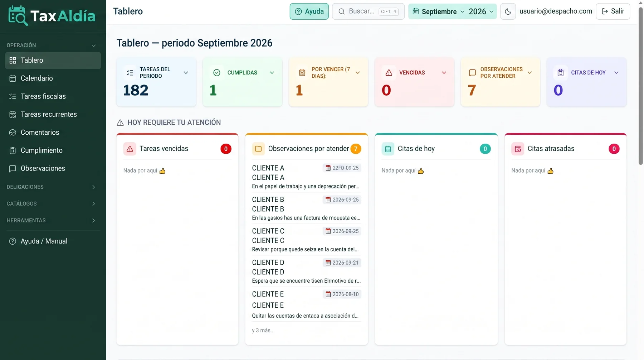Click the Ayuda button in the top bar
Viewport: 644px width, 360px height.
(309, 11)
